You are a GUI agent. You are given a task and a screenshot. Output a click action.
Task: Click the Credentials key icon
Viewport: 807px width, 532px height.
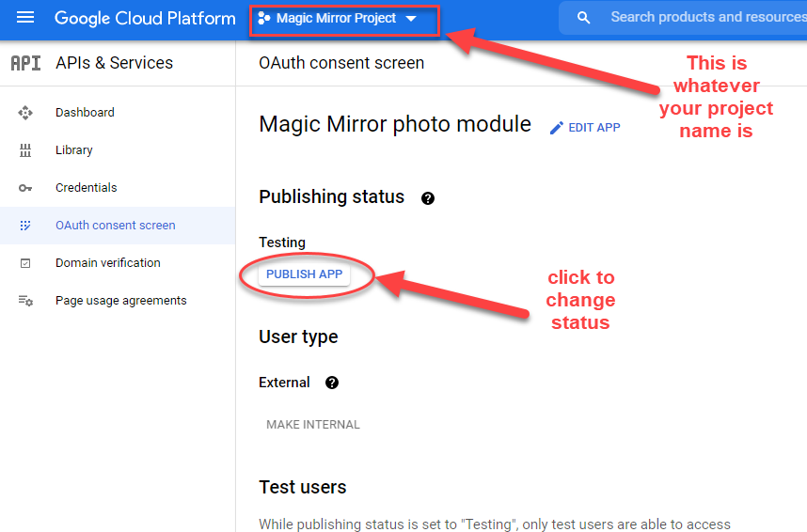(25, 188)
